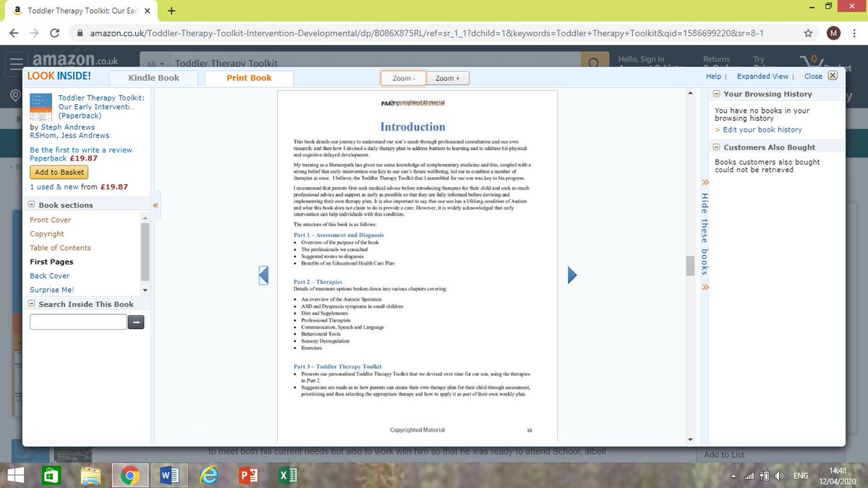The width and height of the screenshot is (868, 488).
Task: Click book pages vertical scrollbar thumb
Action: point(690,265)
